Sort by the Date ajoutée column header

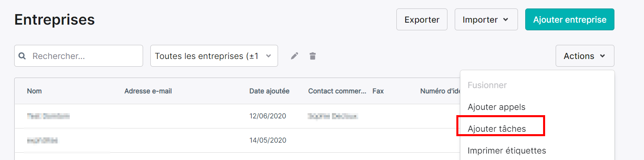point(269,91)
